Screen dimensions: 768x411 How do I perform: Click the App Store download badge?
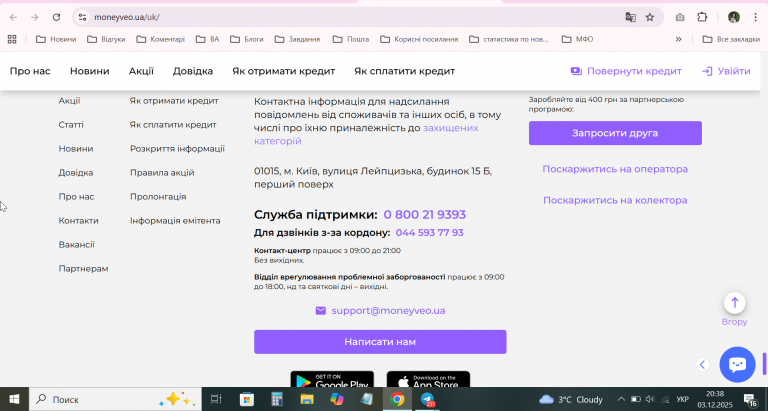click(x=429, y=380)
